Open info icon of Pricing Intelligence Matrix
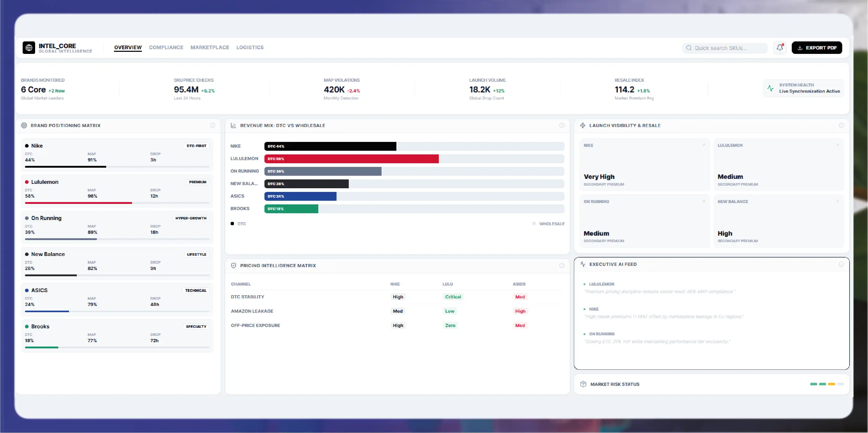Screen dimensions: 868x433 [x=562, y=266]
